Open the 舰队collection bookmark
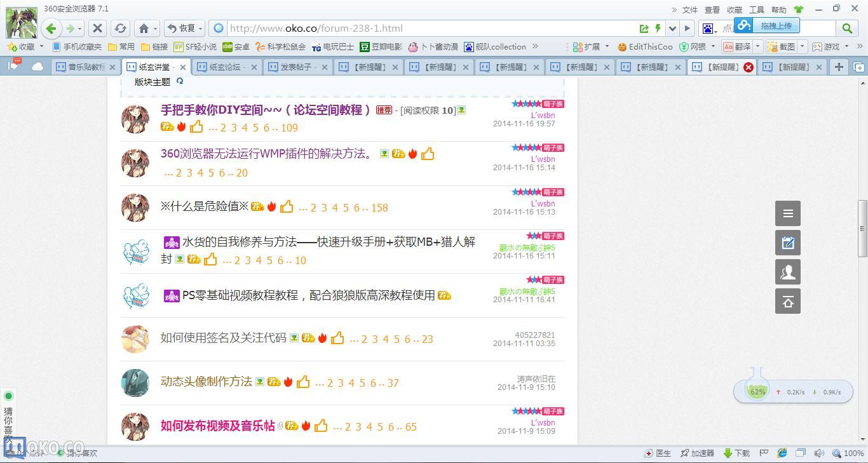 [495, 46]
